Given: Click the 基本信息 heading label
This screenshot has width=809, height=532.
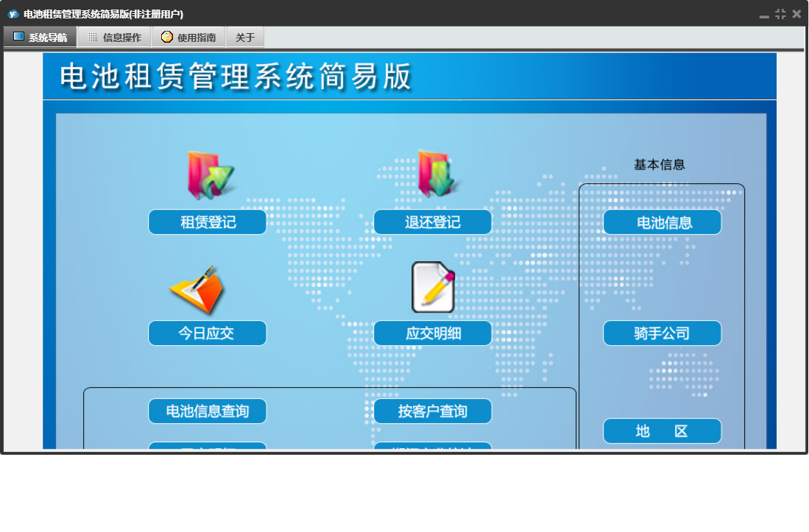Looking at the screenshot, I should click(660, 164).
